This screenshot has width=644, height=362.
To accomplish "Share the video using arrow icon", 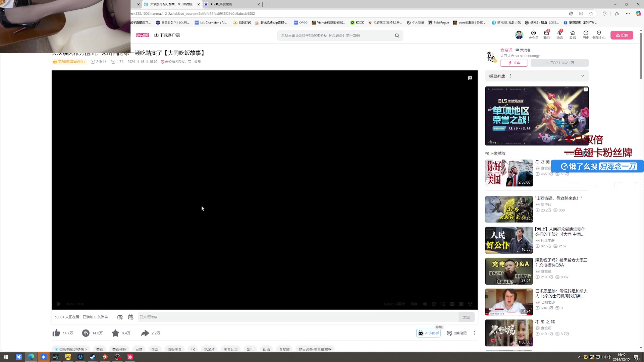I will pos(145,333).
